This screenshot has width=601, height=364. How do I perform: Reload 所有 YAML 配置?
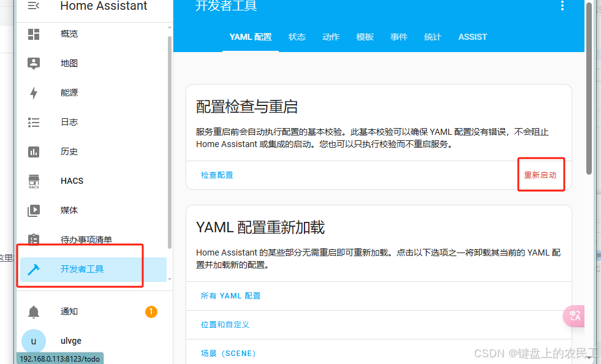coord(231,296)
